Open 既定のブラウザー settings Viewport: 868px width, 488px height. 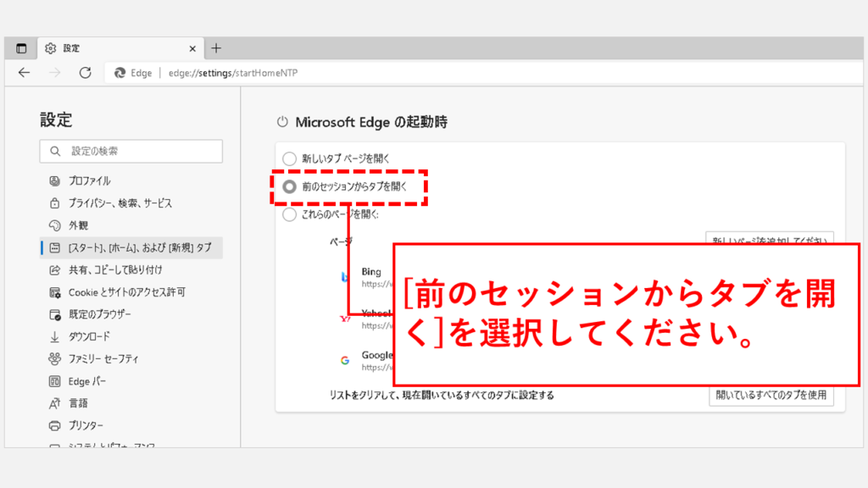(x=99, y=314)
